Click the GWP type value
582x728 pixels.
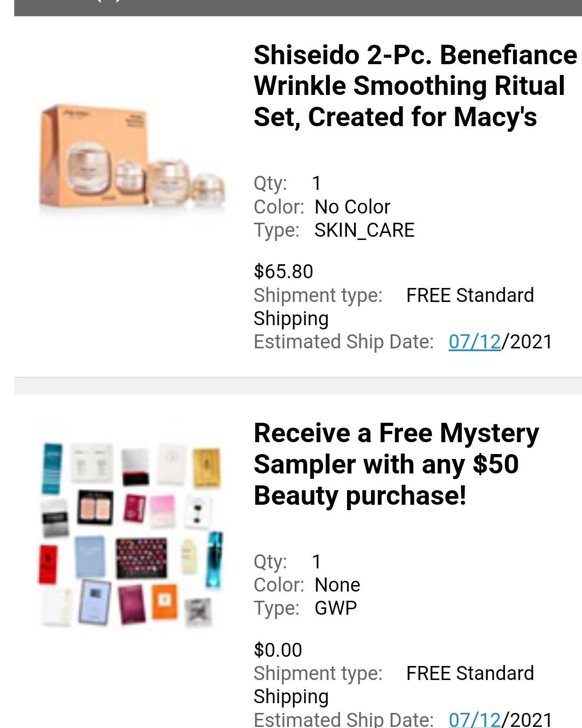336,608
